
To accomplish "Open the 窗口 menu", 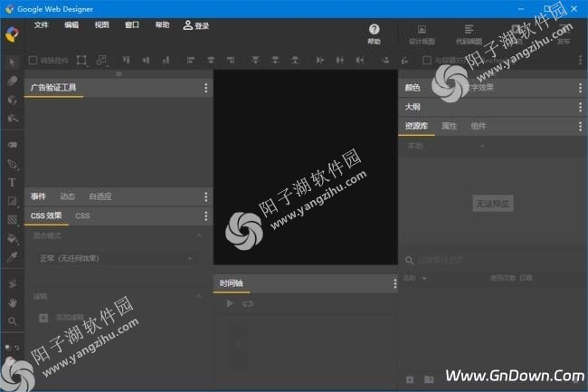I will [x=132, y=24].
